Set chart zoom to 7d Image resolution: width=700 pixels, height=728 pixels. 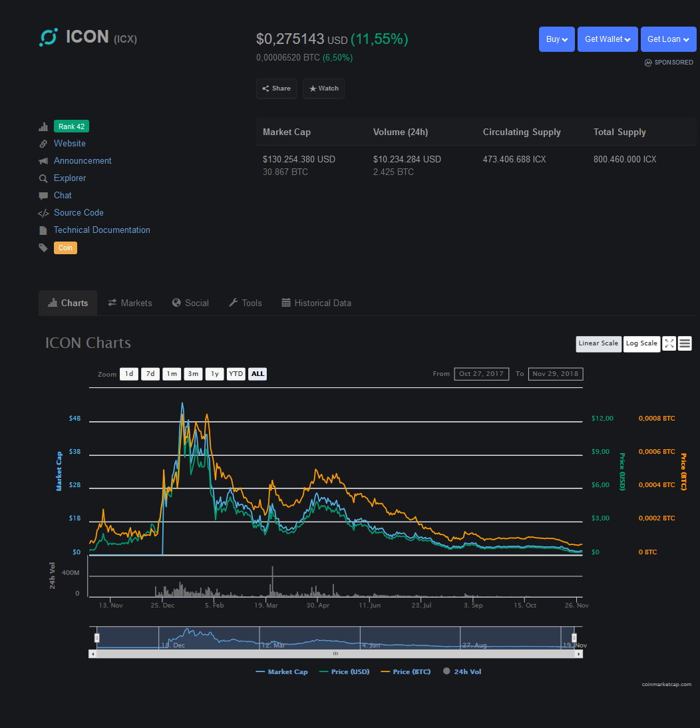point(150,374)
